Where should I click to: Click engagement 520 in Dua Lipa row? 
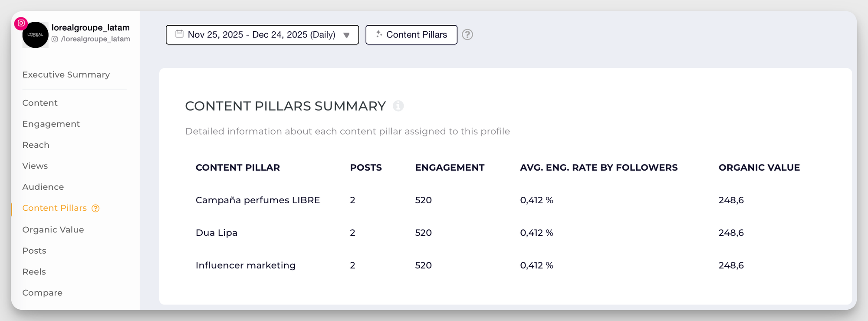click(424, 233)
